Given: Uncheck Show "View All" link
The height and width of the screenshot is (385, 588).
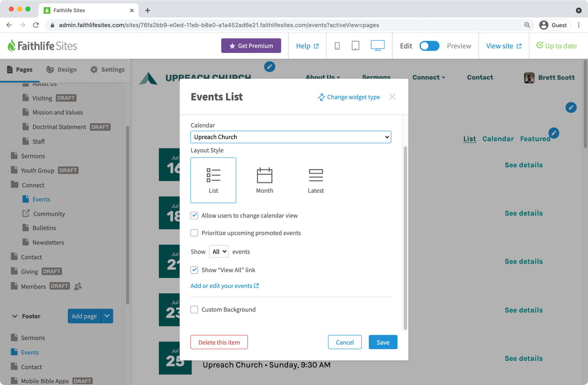Looking at the screenshot, I should [194, 270].
